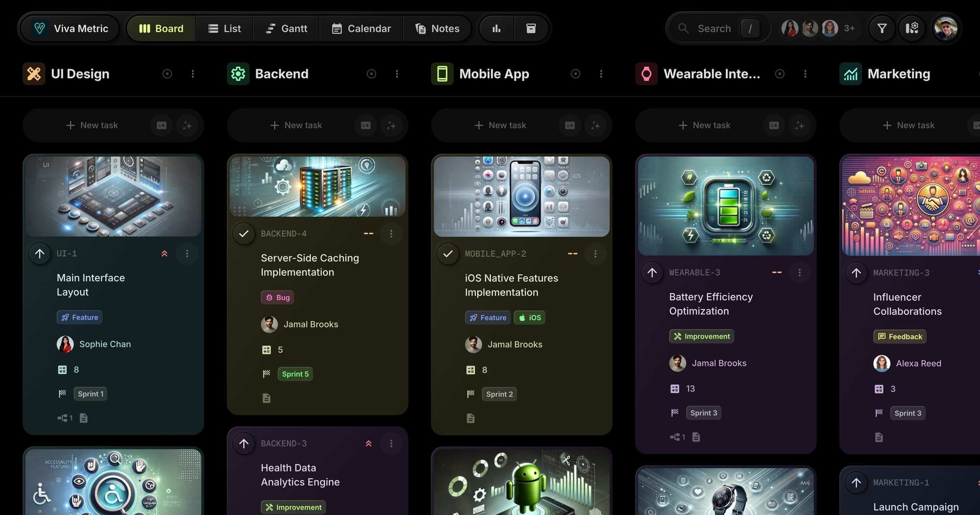Open the Viva Metric project switcher
The image size is (980, 515).
tap(70, 28)
